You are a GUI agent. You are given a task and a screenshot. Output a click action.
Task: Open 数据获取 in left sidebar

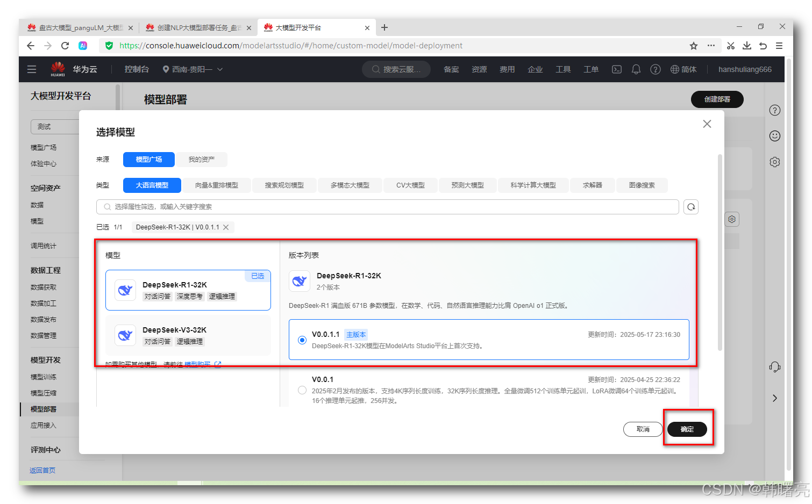44,287
